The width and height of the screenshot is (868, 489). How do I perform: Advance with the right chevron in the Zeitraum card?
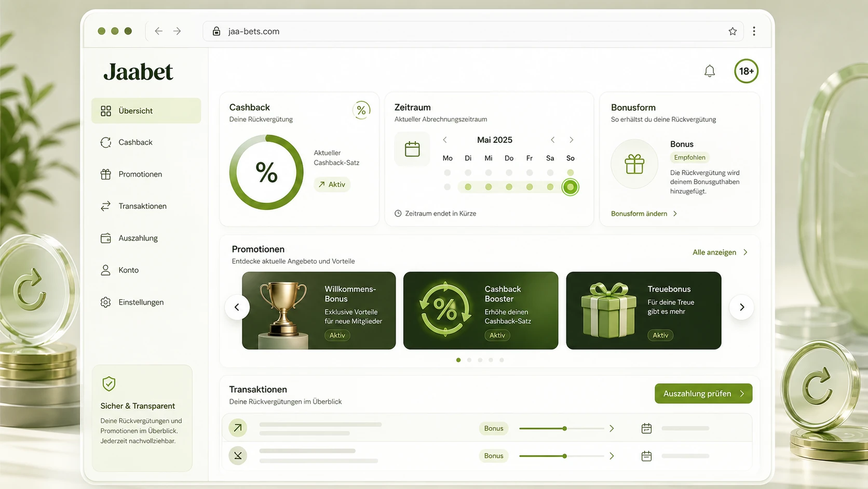coord(572,140)
